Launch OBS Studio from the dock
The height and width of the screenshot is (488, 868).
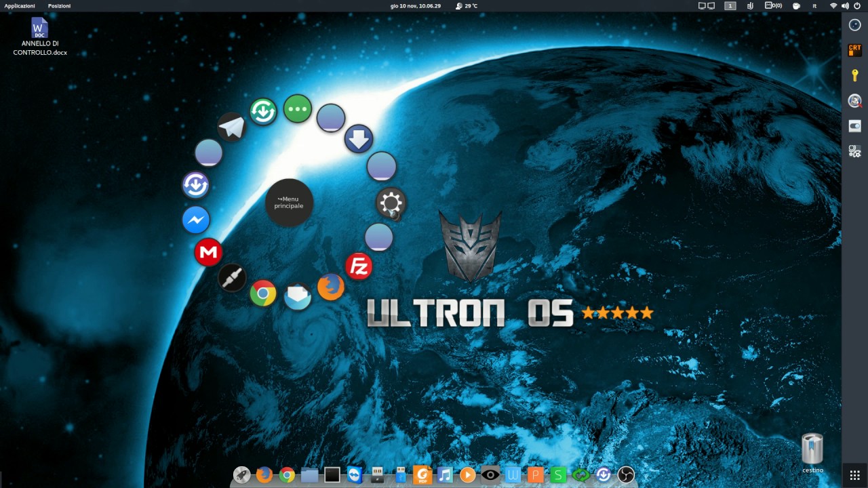click(626, 475)
